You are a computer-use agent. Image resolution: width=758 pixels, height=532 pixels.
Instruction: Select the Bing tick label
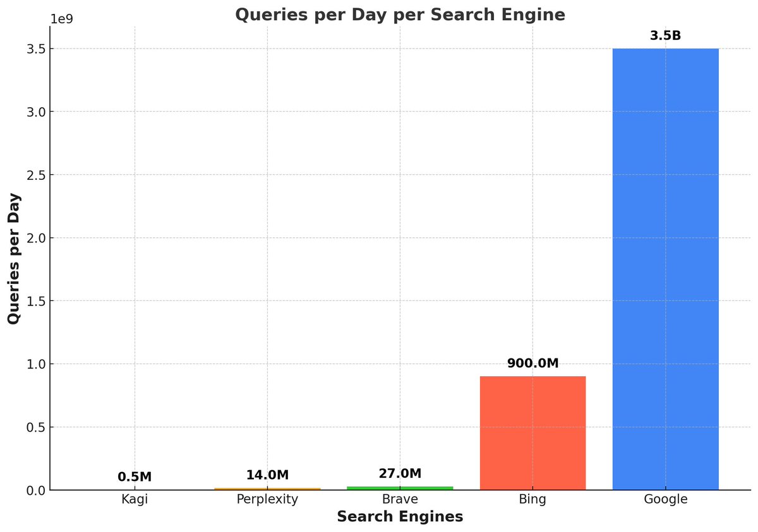point(532,499)
